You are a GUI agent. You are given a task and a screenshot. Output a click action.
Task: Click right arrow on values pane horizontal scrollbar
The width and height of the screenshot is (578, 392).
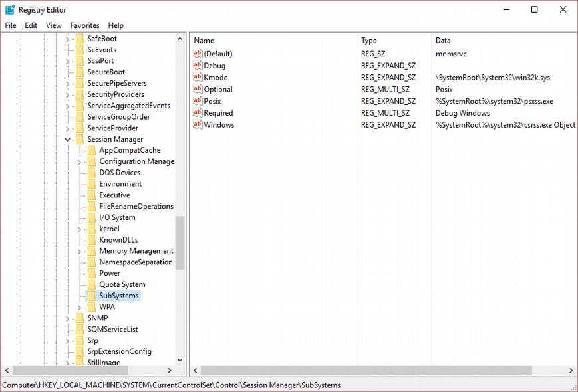[x=572, y=371]
